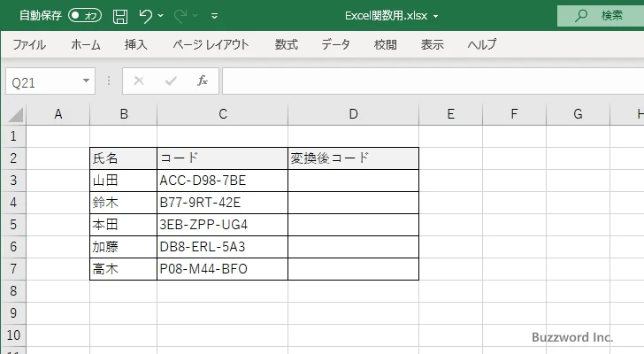
Task: Select column A header
Action: pos(58,114)
